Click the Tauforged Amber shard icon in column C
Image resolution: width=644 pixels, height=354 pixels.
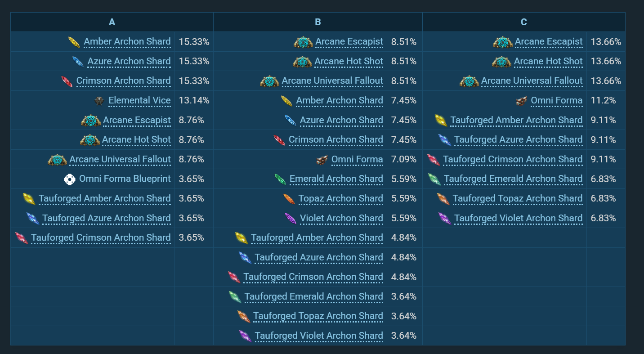(x=441, y=121)
